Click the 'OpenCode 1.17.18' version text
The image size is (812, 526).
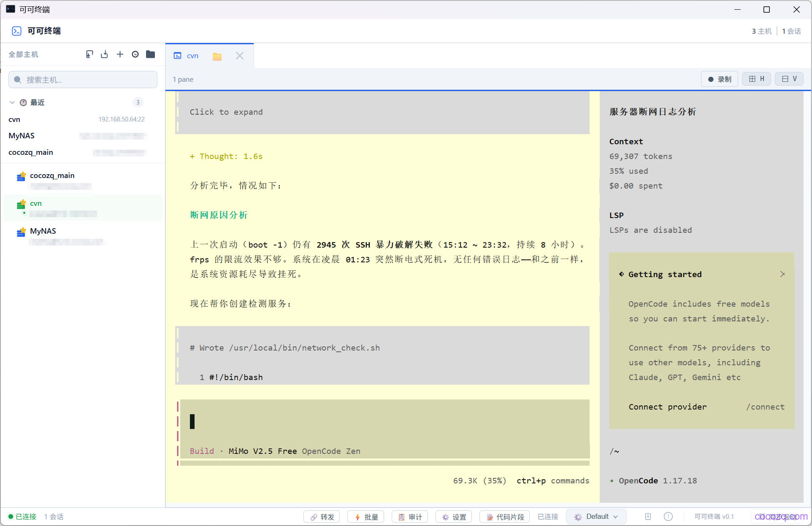tap(658, 481)
